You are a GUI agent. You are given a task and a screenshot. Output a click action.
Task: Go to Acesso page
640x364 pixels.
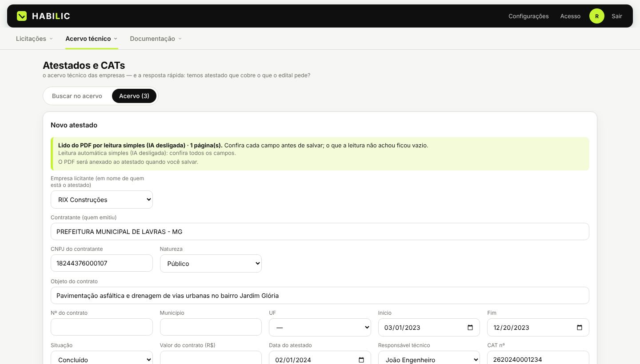click(x=570, y=16)
